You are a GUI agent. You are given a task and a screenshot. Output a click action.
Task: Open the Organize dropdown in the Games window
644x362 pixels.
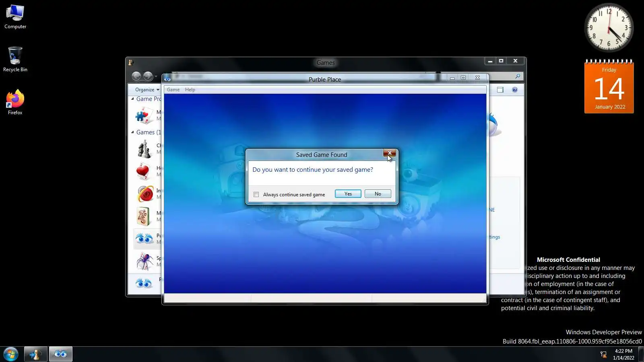(147, 90)
